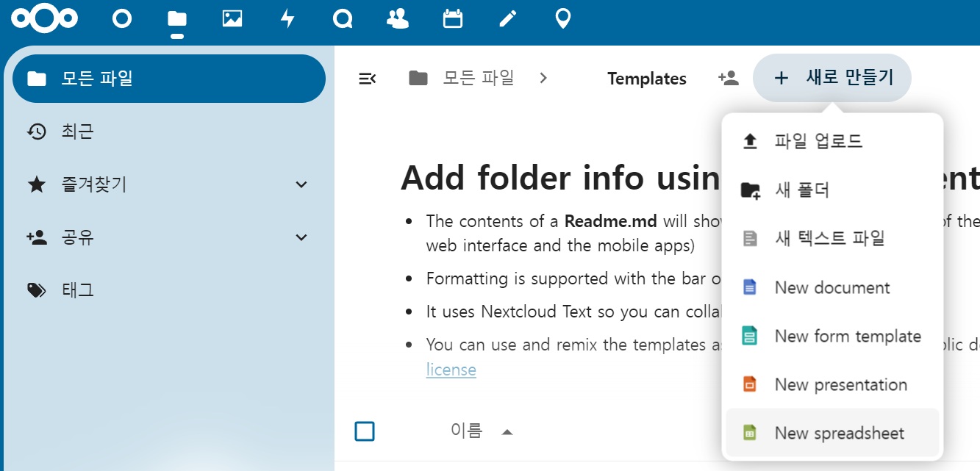Click the 태그 tag icon
Viewport: 980px width, 471px height.
[37, 290]
